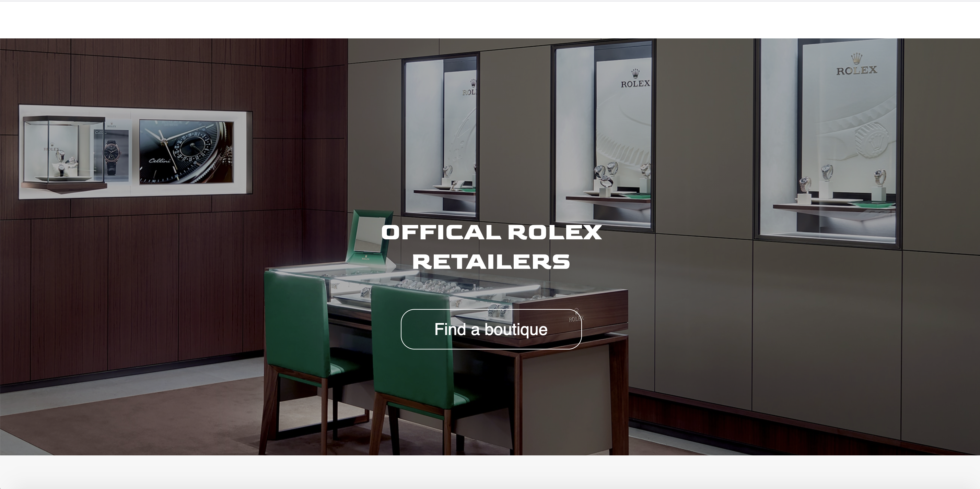Screen dimensions: 980x489
Task: Click the glass display case on the wood wall
Action: click(x=64, y=154)
